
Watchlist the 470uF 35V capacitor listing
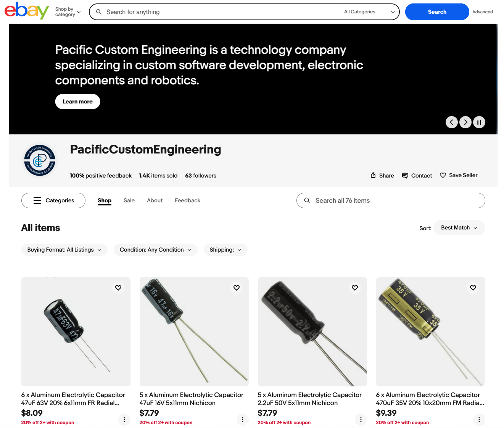[473, 288]
